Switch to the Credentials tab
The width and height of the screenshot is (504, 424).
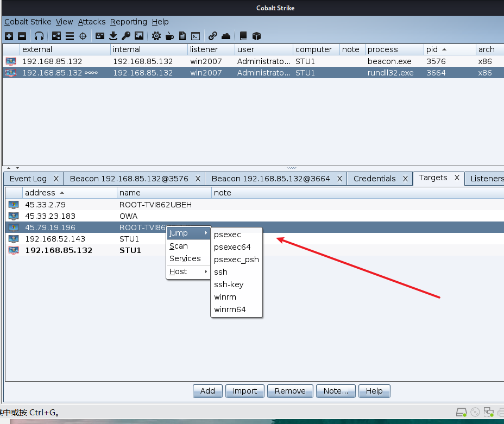pyautogui.click(x=374, y=179)
